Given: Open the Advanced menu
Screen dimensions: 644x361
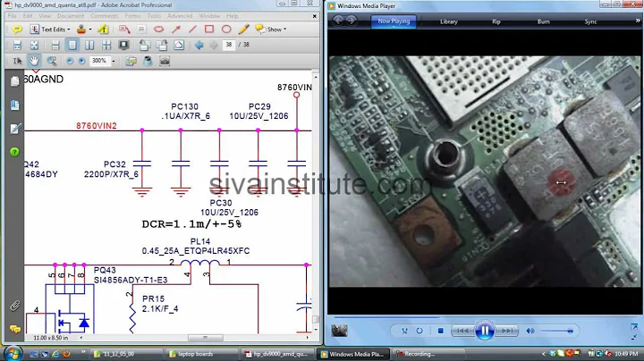Looking at the screenshot, I should [x=180, y=16].
